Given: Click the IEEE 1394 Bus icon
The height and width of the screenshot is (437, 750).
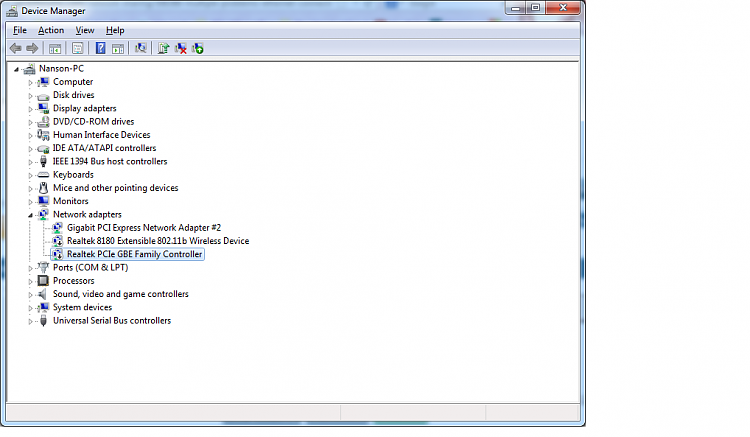Looking at the screenshot, I should 44,162.
